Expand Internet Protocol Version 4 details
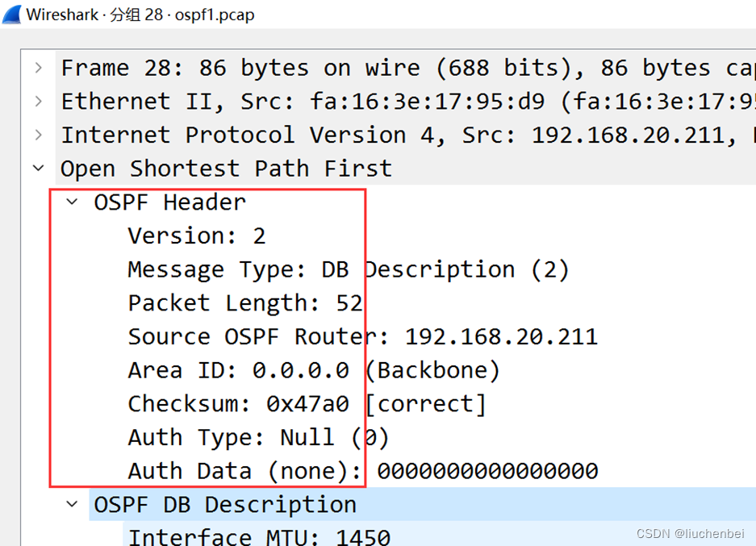Image resolution: width=756 pixels, height=546 pixels. pos(37,135)
